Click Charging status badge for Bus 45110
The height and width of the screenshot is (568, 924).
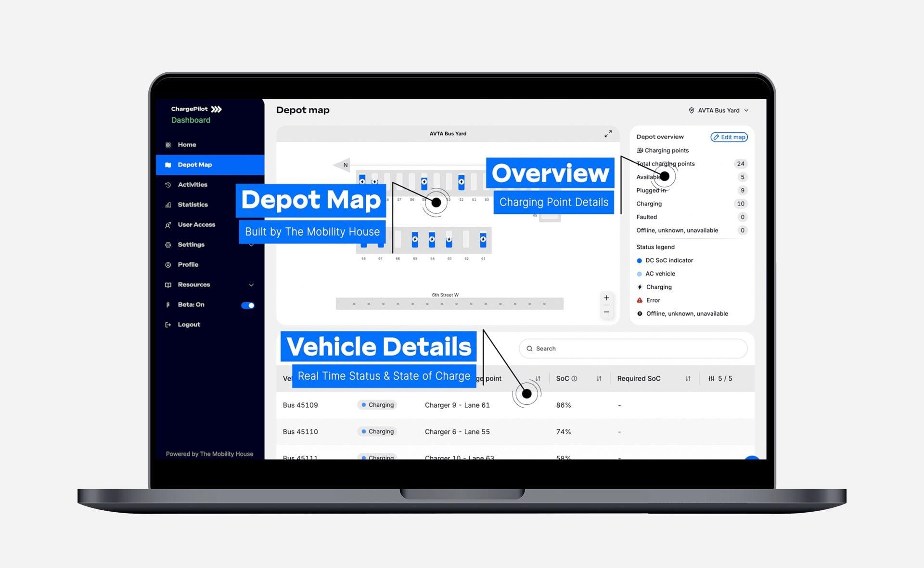[x=377, y=431]
